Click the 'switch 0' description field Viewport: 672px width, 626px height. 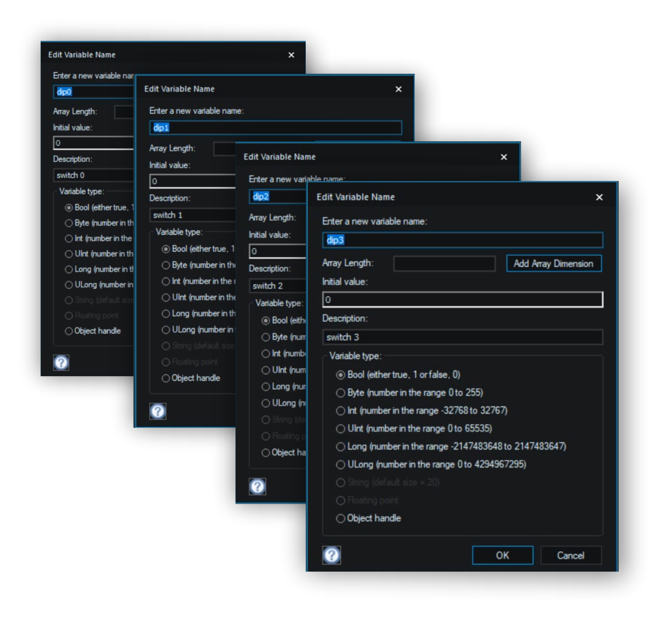[x=93, y=175]
